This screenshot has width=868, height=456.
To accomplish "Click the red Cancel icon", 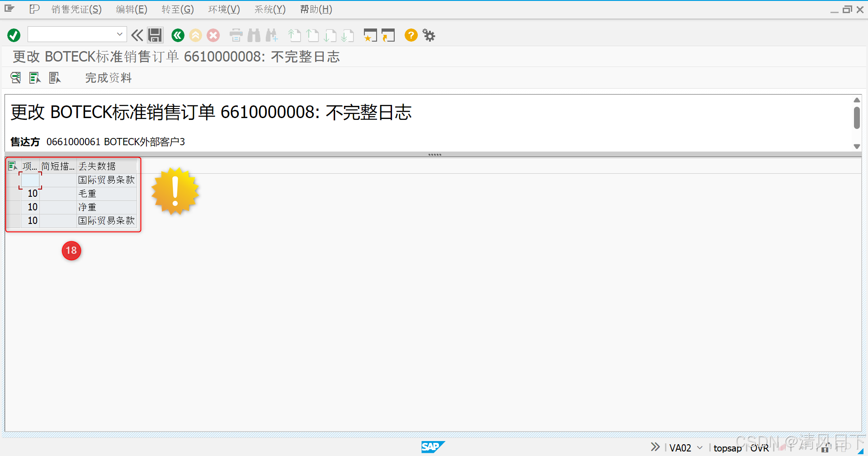I will (x=213, y=35).
